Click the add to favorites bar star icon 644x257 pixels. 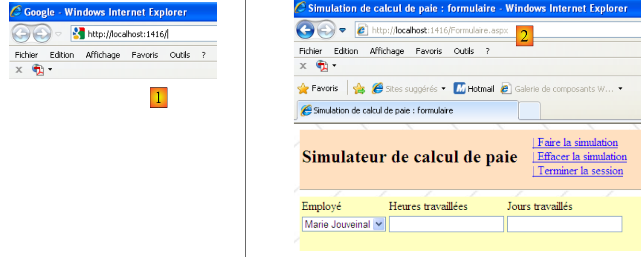point(359,89)
